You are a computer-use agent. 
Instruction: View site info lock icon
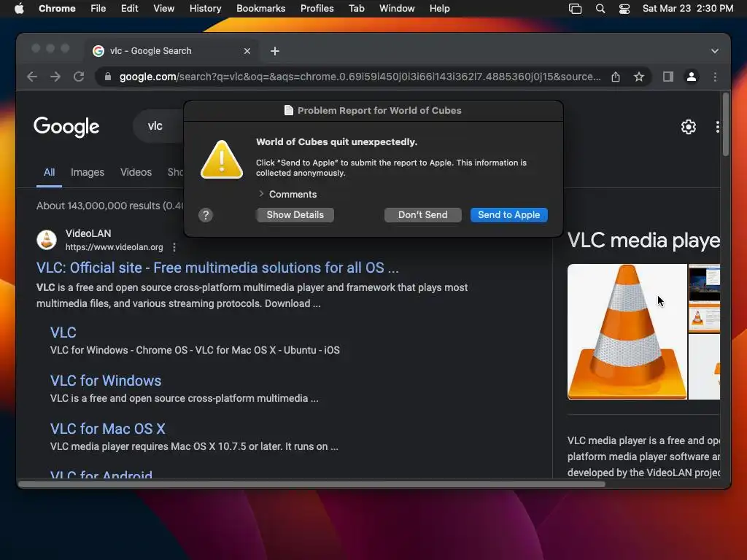coord(108,77)
